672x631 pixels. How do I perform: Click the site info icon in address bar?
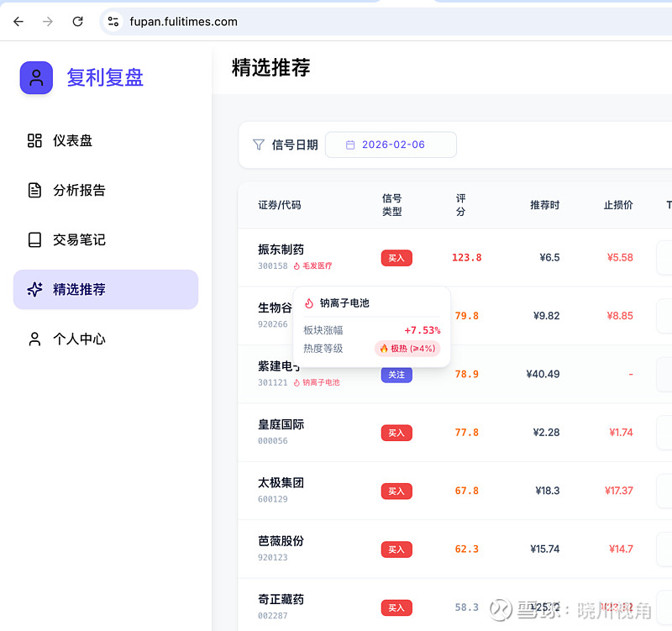[113, 22]
